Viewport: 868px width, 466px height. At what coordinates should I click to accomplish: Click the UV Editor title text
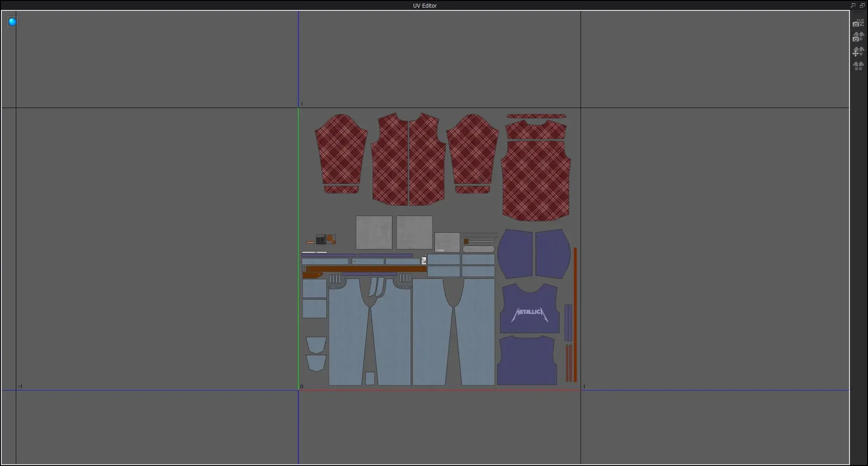coord(425,5)
